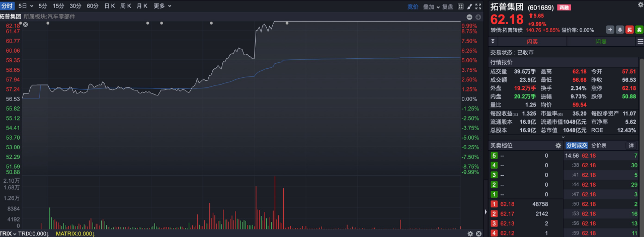This screenshot has width=644, height=237.
Task: Open the 叠加 overlay dropdown
Action: [431, 7]
